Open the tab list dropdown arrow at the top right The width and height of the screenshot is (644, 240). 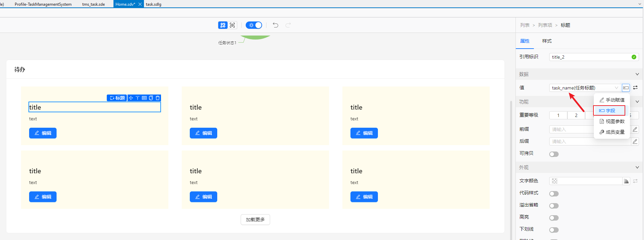coord(640,4)
